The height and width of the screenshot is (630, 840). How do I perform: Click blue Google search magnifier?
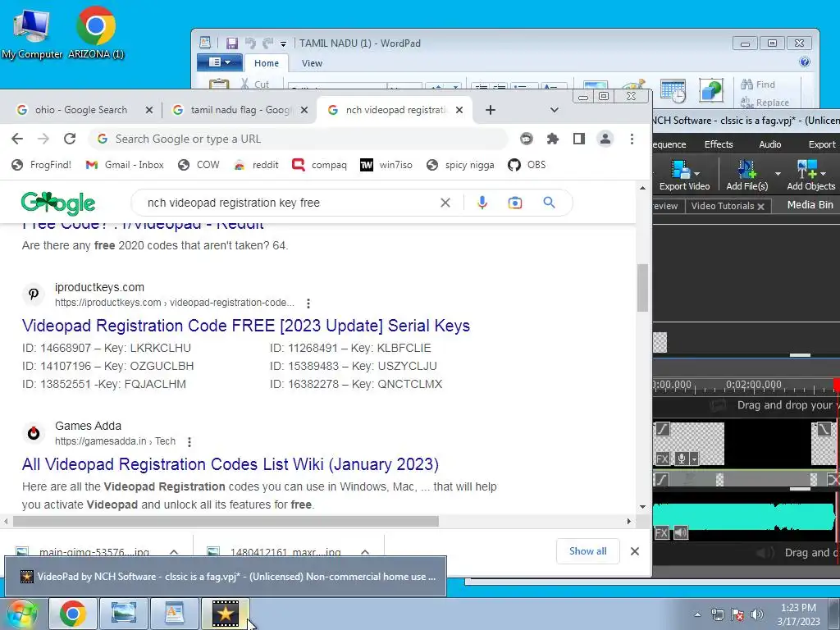[549, 203]
